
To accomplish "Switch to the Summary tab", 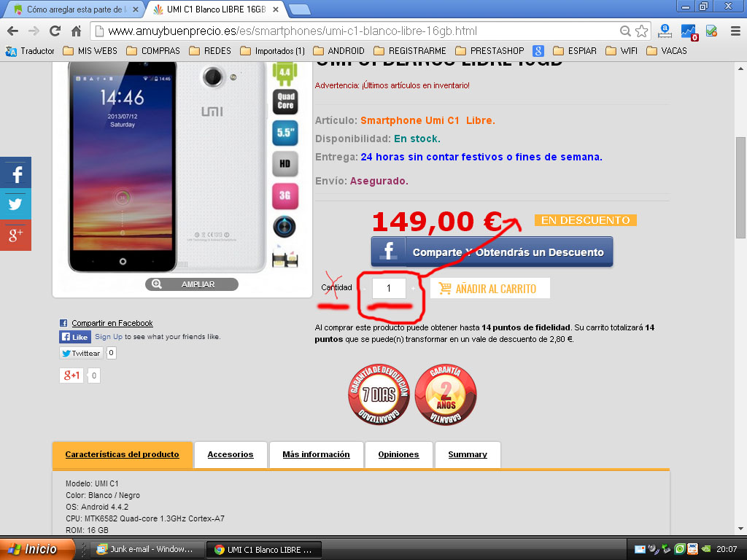I will tap(468, 455).
